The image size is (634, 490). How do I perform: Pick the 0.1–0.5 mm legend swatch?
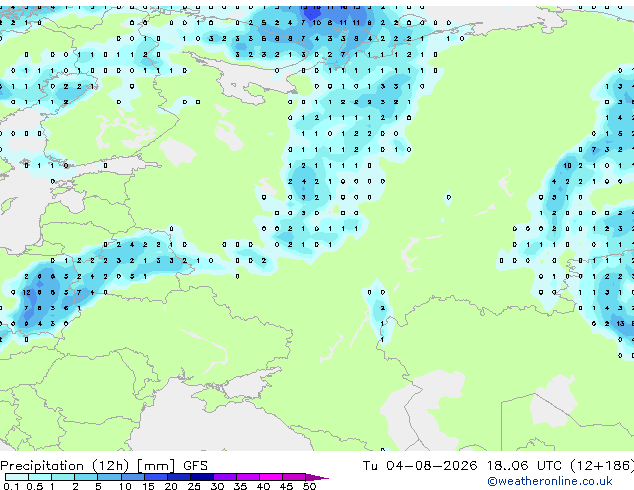[17, 477]
